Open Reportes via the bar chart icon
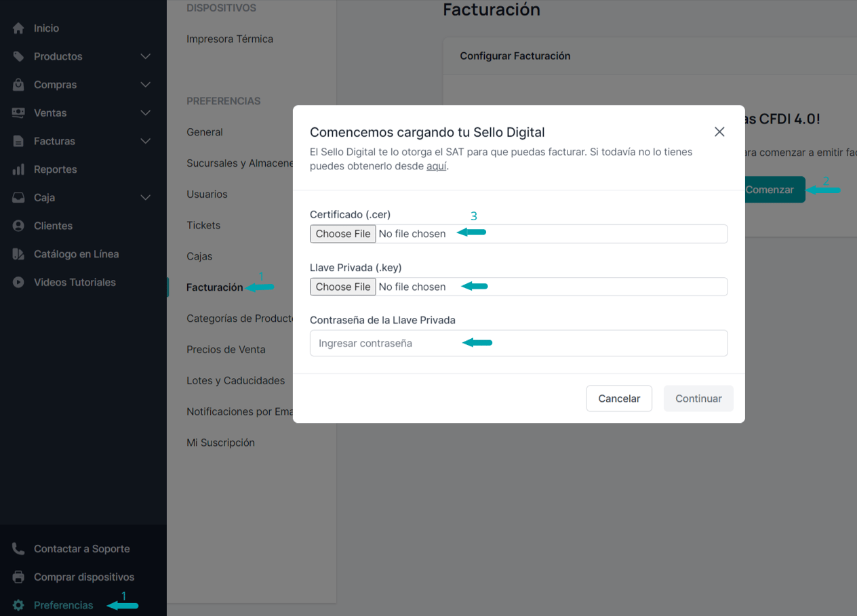The height and width of the screenshot is (616, 857). tap(17, 169)
